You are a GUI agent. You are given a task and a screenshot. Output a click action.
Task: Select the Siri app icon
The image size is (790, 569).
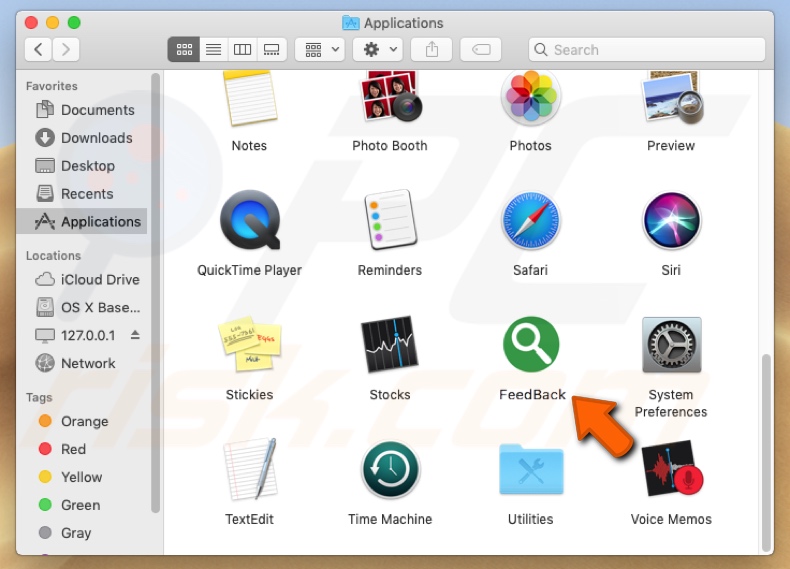[672, 220]
